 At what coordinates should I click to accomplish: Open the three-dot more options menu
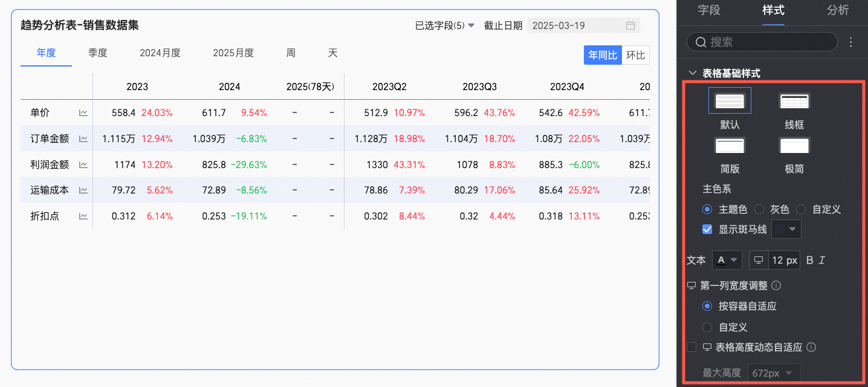851,42
